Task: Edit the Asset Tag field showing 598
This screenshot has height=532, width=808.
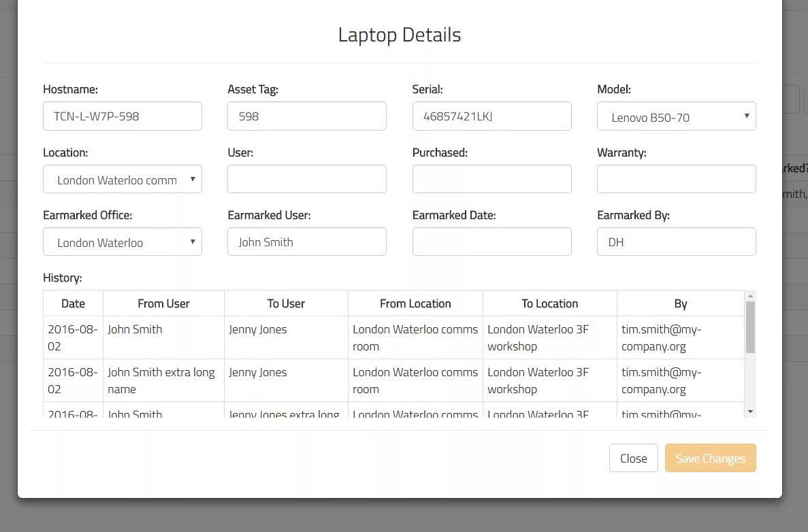Action: [306, 116]
